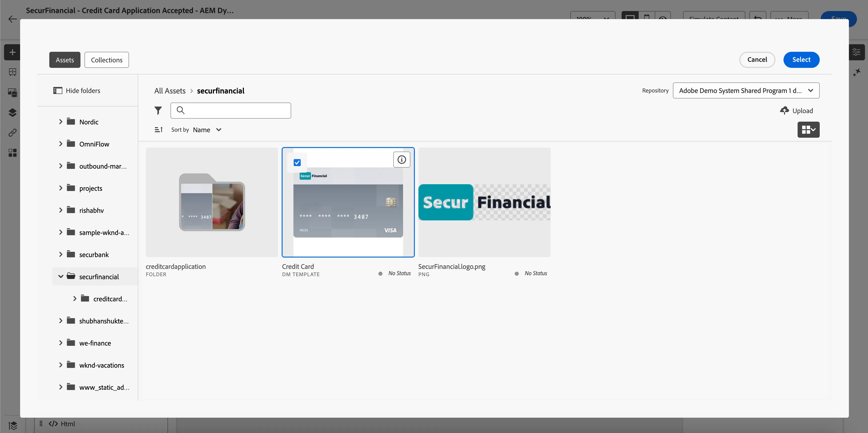Click the securfinancial open folder icon
This screenshot has height=433, width=868.
click(x=71, y=276)
